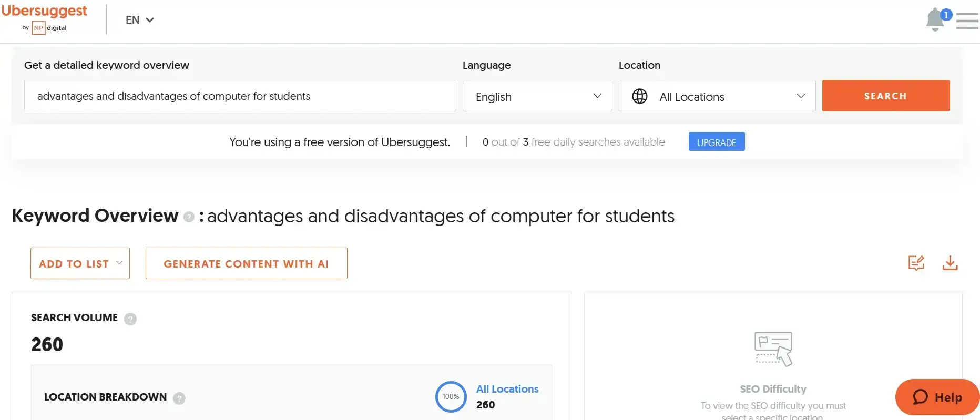
Task: Click the 'Get a detailed keyword overview' label
Action: pyautogui.click(x=107, y=65)
